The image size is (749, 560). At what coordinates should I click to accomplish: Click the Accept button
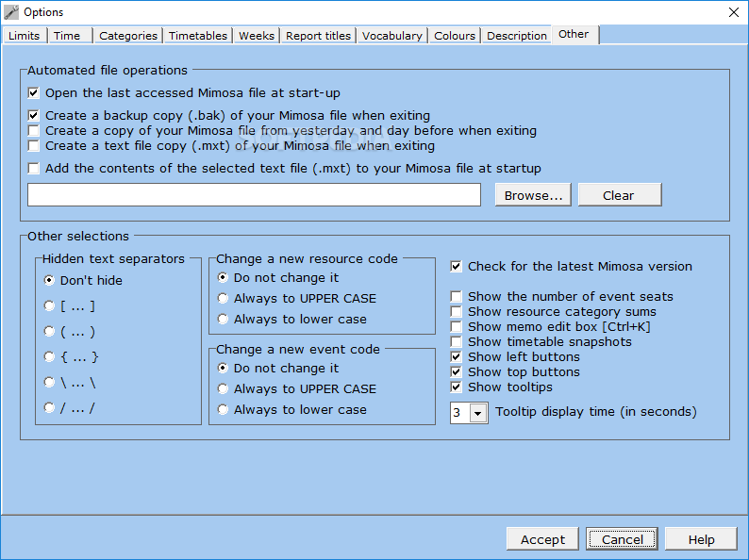(x=542, y=539)
